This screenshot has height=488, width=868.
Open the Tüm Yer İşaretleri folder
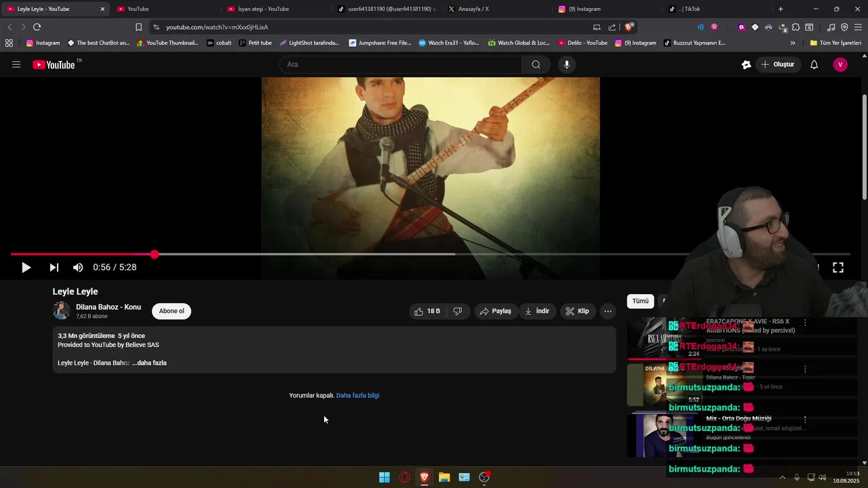point(835,43)
